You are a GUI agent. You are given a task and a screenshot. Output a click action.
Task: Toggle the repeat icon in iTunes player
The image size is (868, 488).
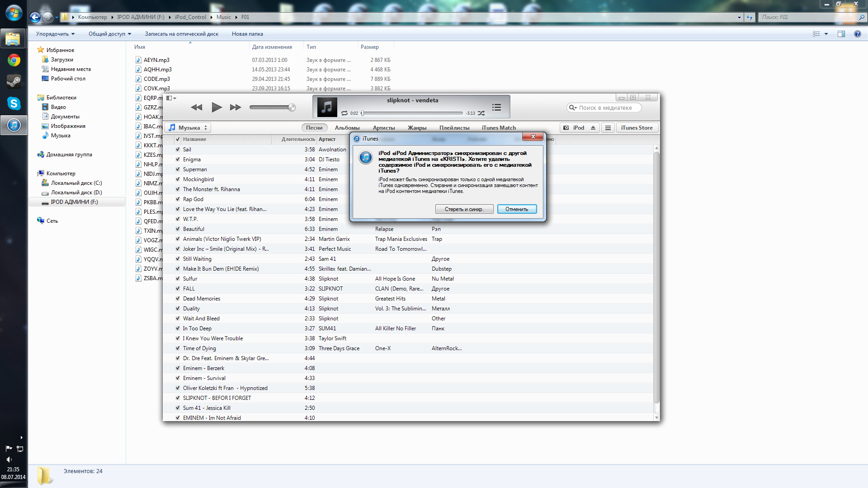pyautogui.click(x=344, y=113)
